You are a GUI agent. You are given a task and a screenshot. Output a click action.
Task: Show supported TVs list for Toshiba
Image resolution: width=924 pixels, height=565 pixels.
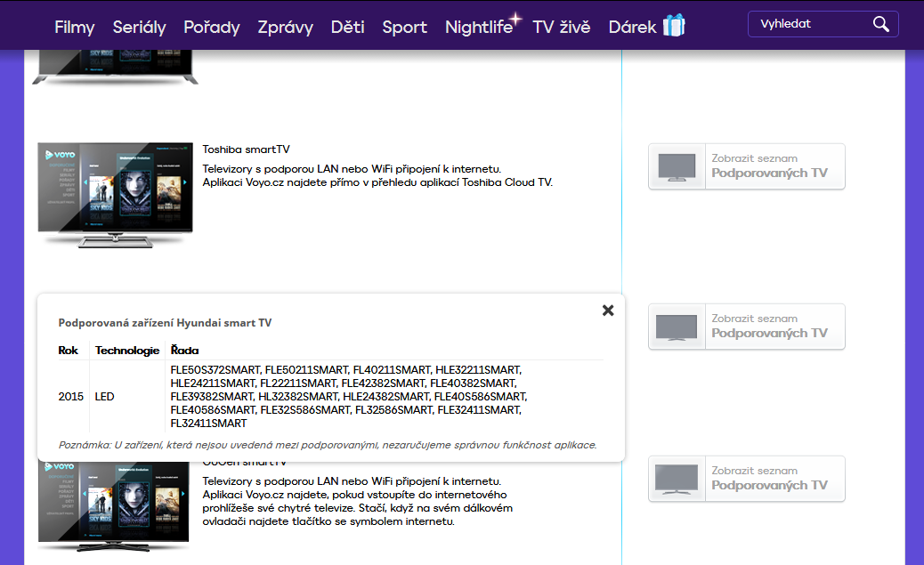pos(746,166)
